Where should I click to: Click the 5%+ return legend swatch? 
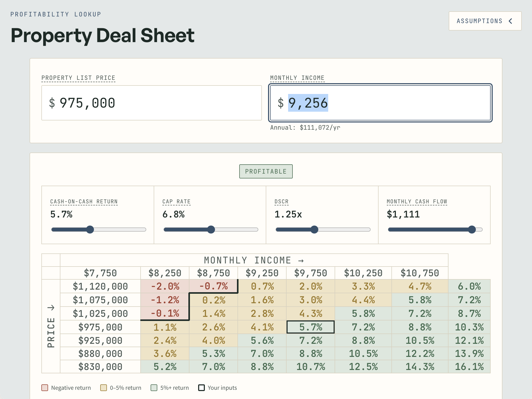154,388
